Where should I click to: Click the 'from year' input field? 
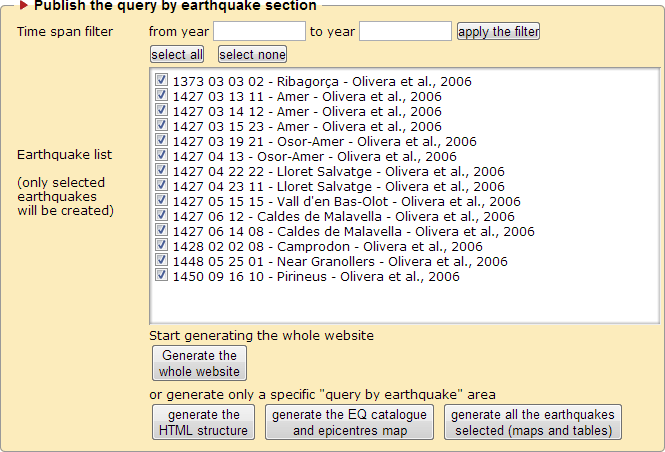tap(258, 31)
